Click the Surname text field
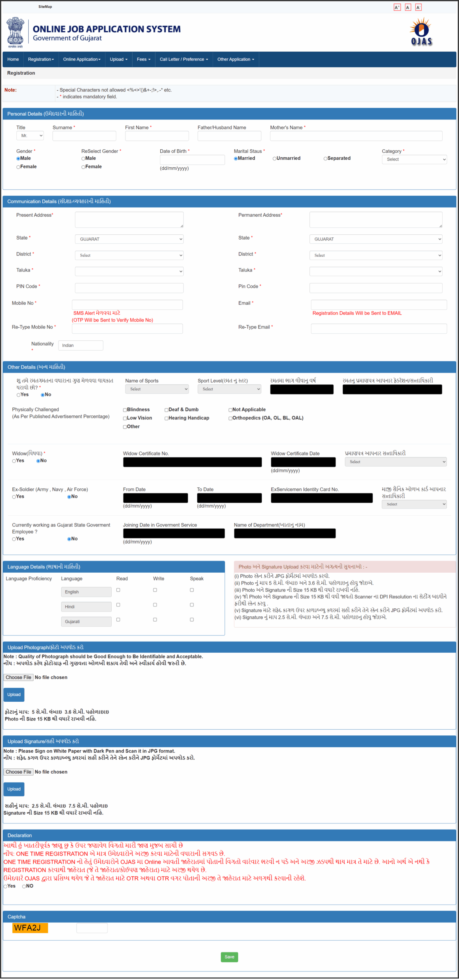 click(84, 136)
